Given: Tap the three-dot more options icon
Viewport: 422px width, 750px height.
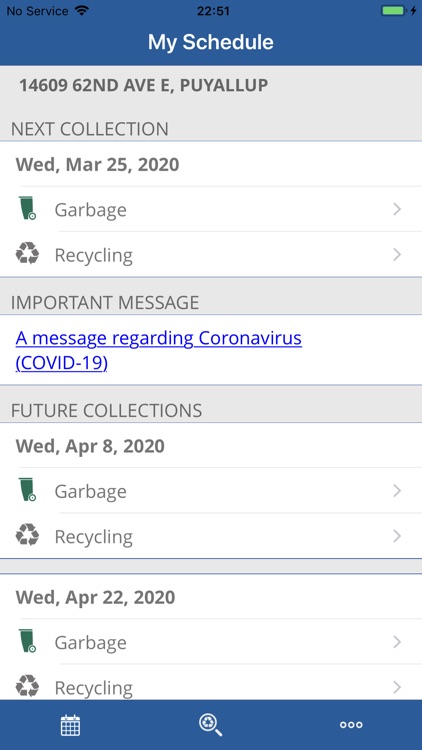Looking at the screenshot, I should point(351,725).
